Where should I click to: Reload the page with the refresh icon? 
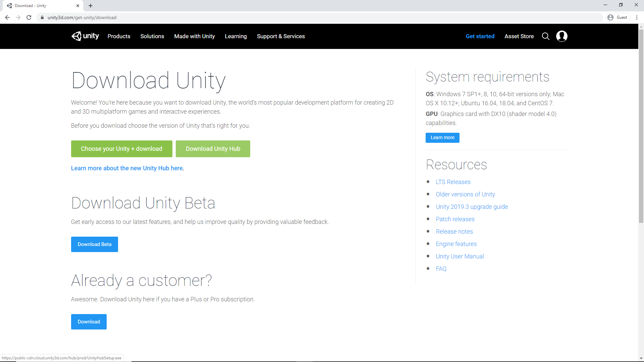[x=29, y=17]
